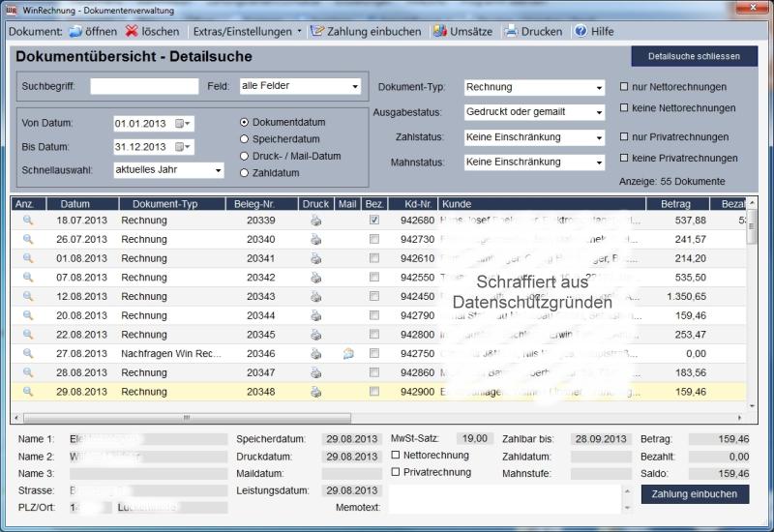Open Dokument-Typ dropdown set to Rechnung
This screenshot has height=532, width=774.
pyautogui.click(x=534, y=87)
